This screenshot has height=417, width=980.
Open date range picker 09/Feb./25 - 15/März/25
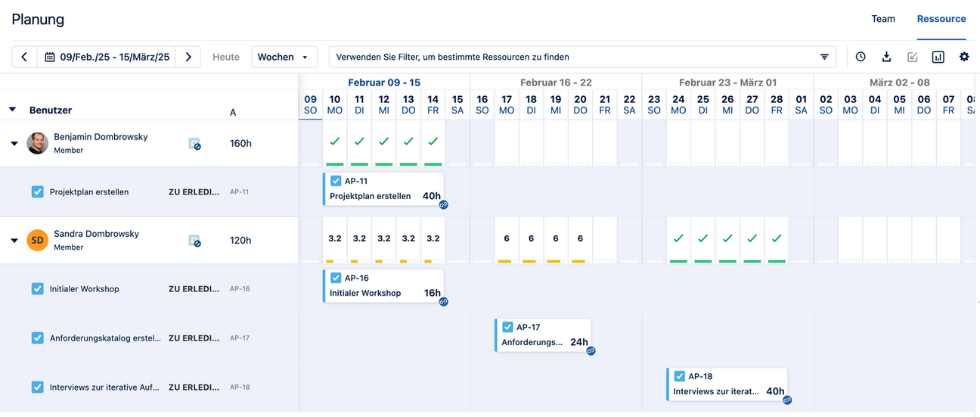click(x=107, y=57)
